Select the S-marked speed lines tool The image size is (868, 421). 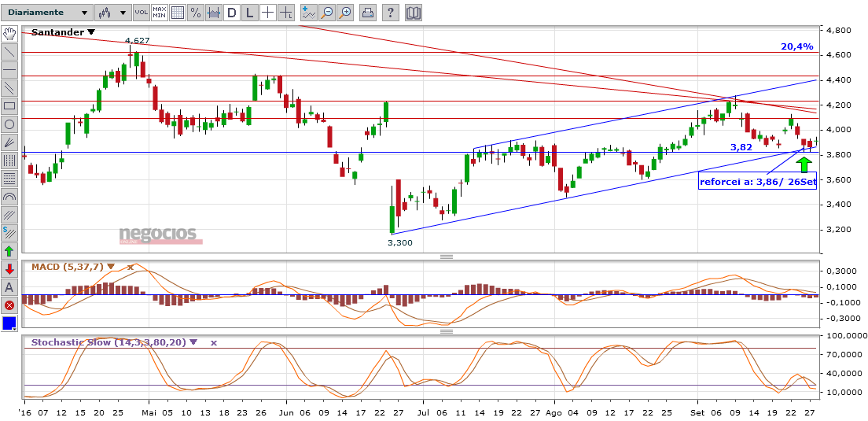[9, 233]
